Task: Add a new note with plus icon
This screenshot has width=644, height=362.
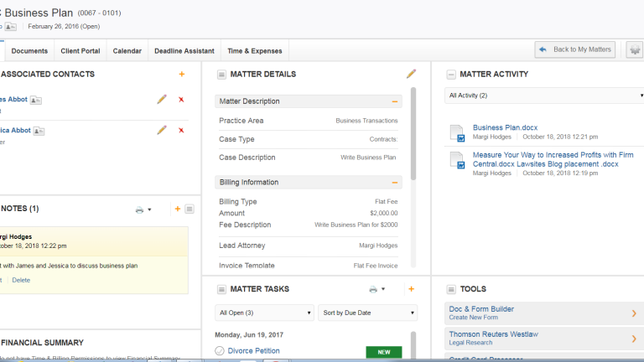Action: pyautogui.click(x=177, y=209)
